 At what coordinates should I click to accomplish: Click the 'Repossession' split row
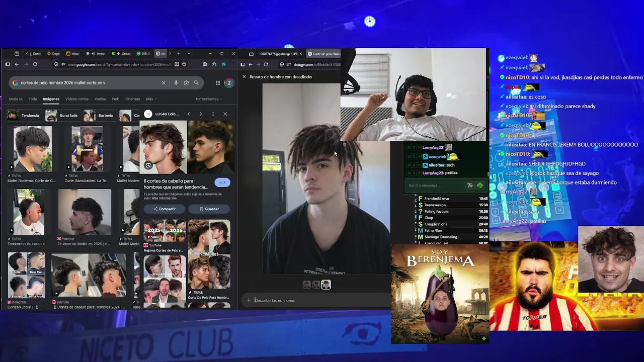(x=453, y=205)
